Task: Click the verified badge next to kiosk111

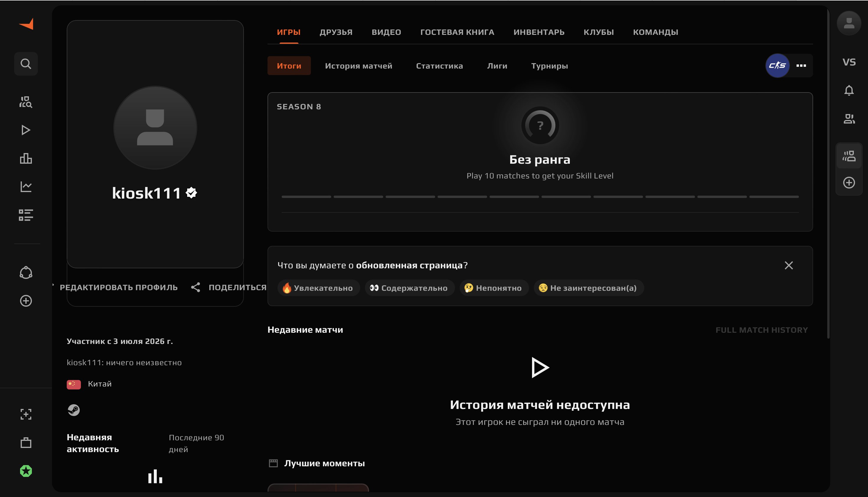Action: pos(191,193)
